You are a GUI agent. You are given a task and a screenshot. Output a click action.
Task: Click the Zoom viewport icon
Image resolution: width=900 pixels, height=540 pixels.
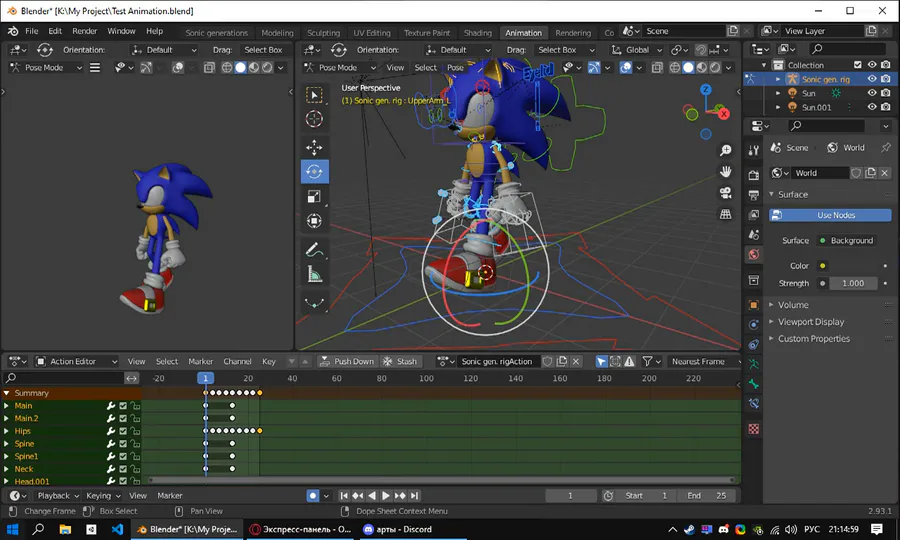tap(726, 150)
